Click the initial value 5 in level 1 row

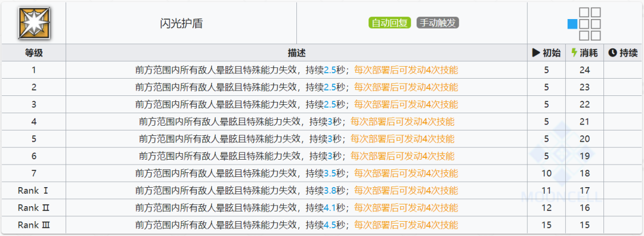coord(546,70)
